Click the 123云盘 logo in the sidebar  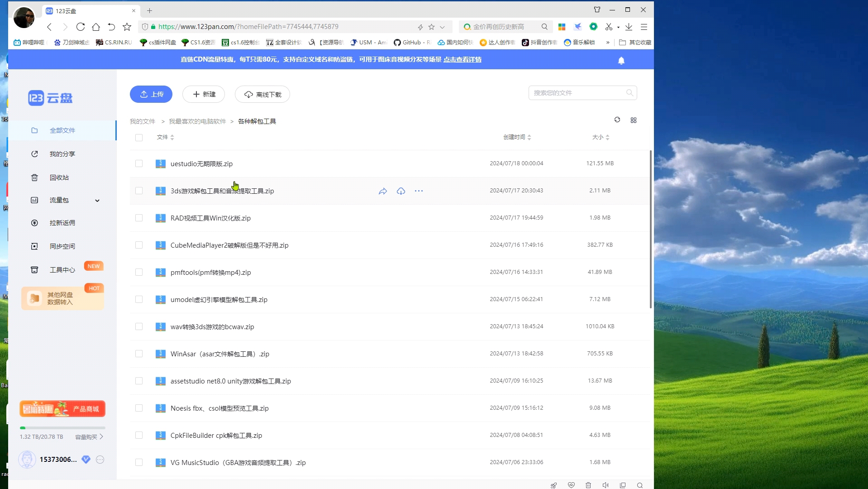(x=50, y=98)
